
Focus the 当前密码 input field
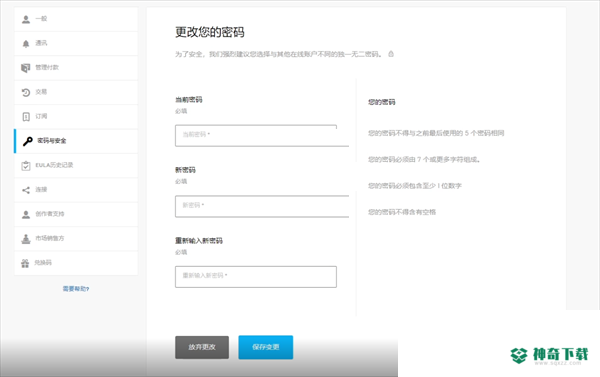262,135
